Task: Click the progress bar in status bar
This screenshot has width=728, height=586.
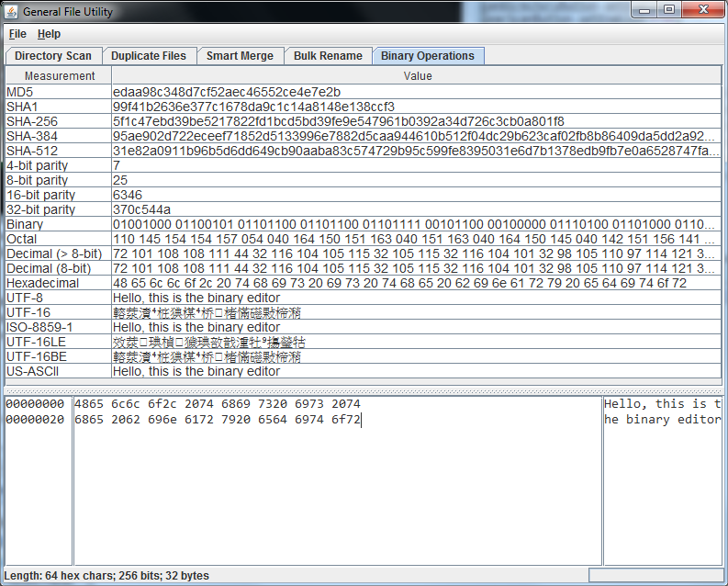Action: pyautogui.click(x=655, y=576)
